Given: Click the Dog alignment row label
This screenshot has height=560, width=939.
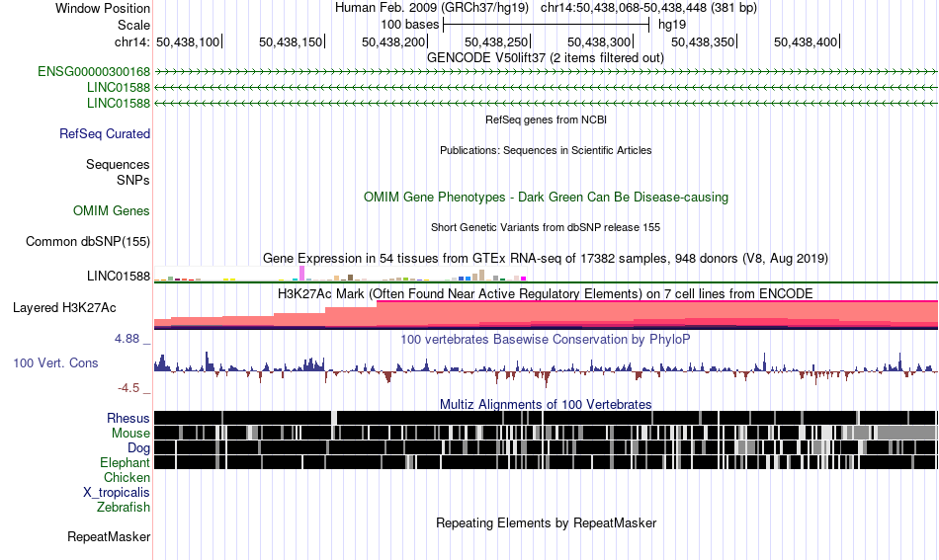Looking at the screenshot, I should coord(138,448).
